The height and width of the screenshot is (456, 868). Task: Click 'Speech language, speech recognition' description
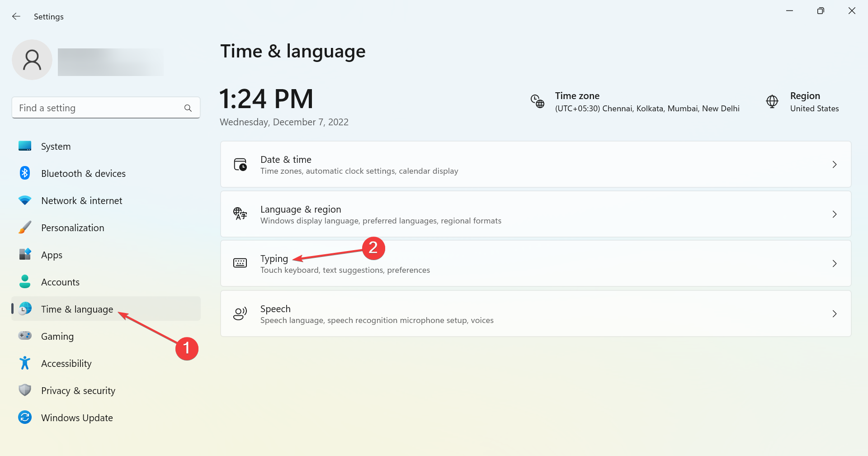click(377, 320)
